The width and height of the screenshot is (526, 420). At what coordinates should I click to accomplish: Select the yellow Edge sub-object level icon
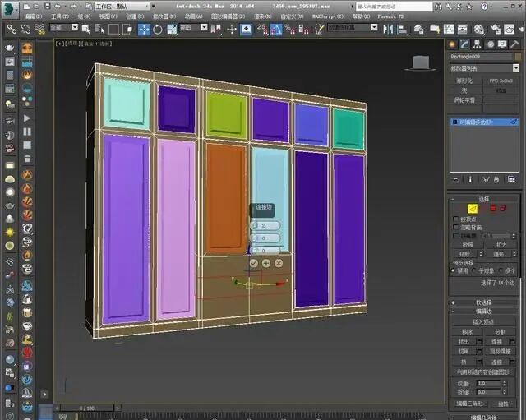tap(473, 209)
